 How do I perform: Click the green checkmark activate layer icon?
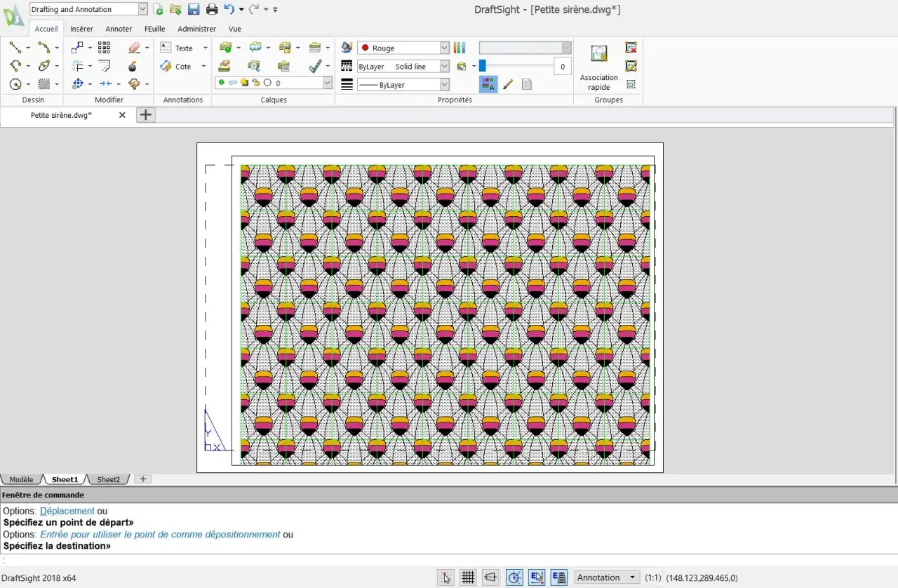coord(315,66)
